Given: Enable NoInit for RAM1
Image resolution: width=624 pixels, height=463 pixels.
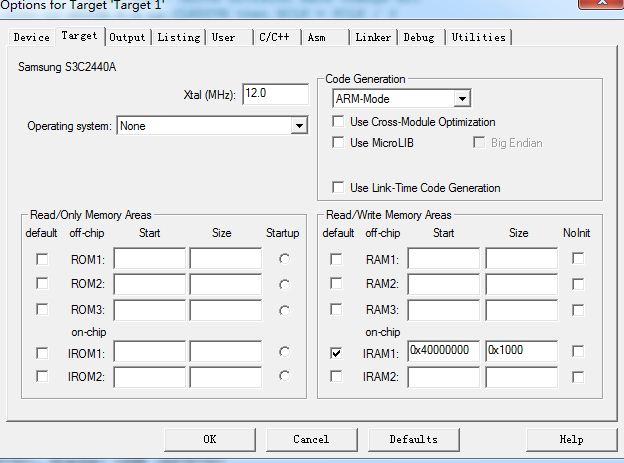Looking at the screenshot, I should (x=578, y=258).
